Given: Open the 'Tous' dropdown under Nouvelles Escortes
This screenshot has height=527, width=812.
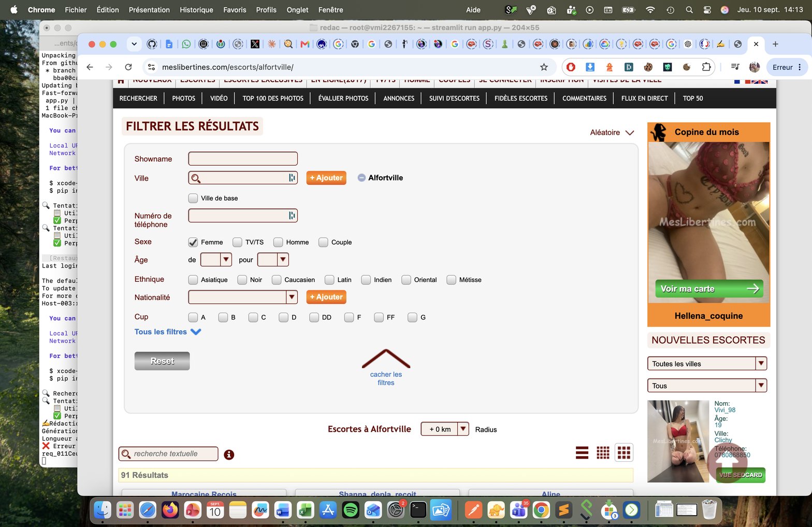Looking at the screenshot, I should pos(707,385).
